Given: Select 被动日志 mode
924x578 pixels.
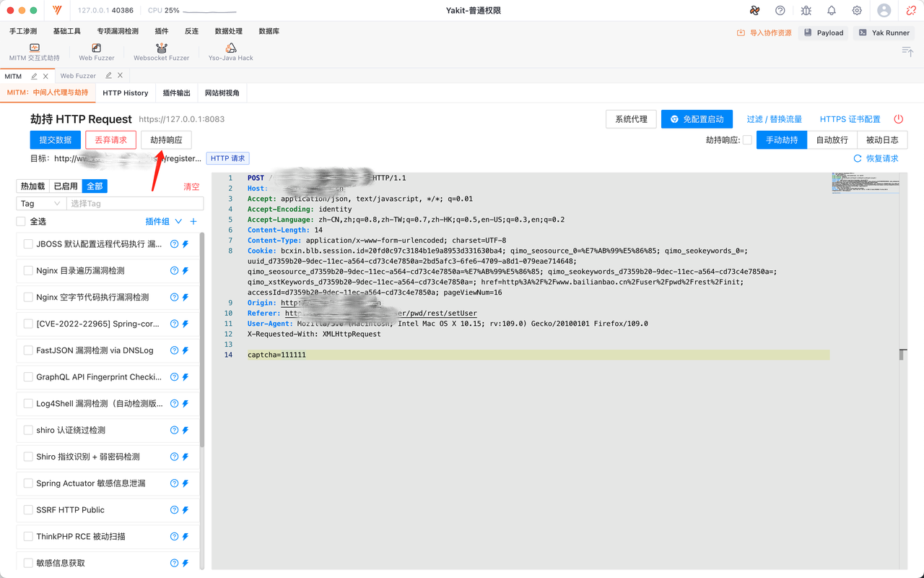Looking at the screenshot, I should click(882, 140).
